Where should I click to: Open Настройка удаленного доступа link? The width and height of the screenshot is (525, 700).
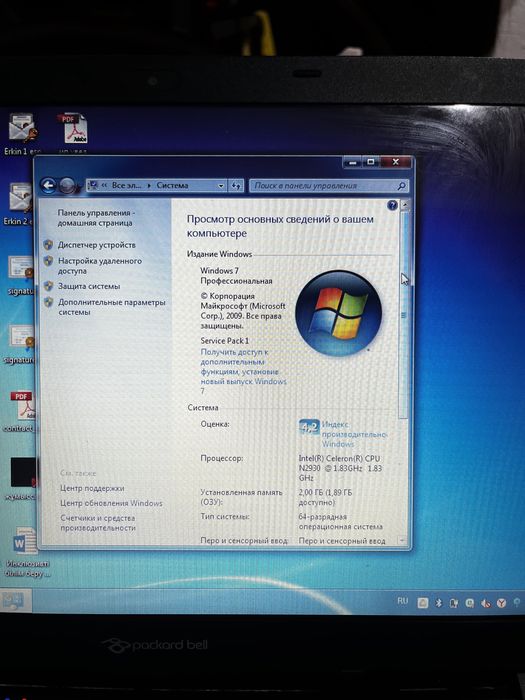tap(100, 266)
